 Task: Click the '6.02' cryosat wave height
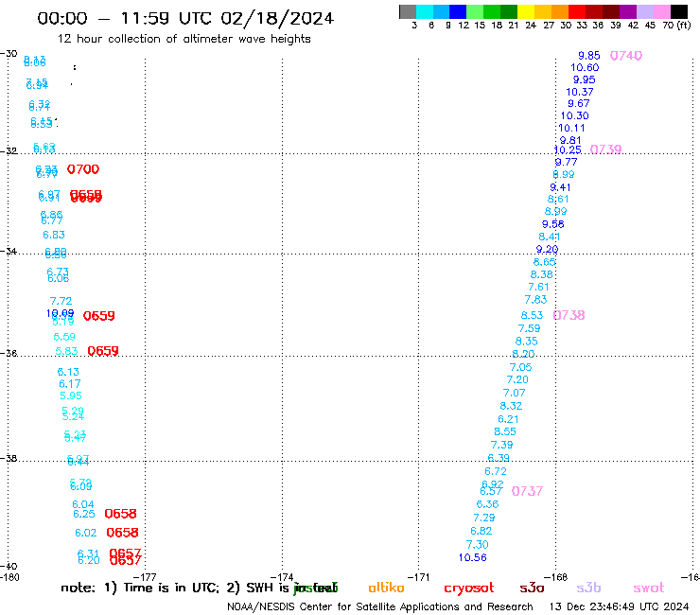click(x=86, y=534)
